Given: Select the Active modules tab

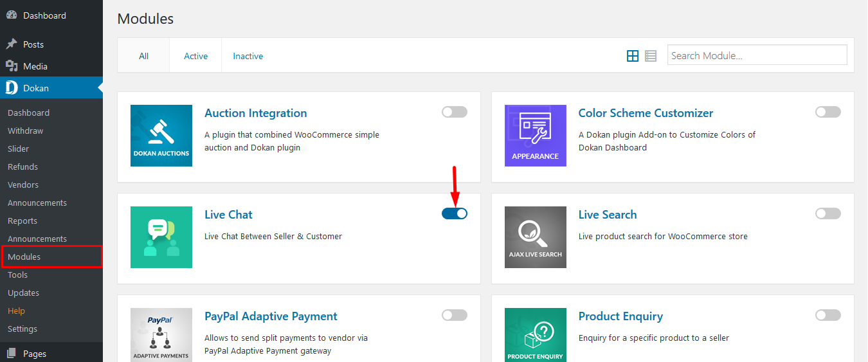Looking at the screenshot, I should click(195, 56).
